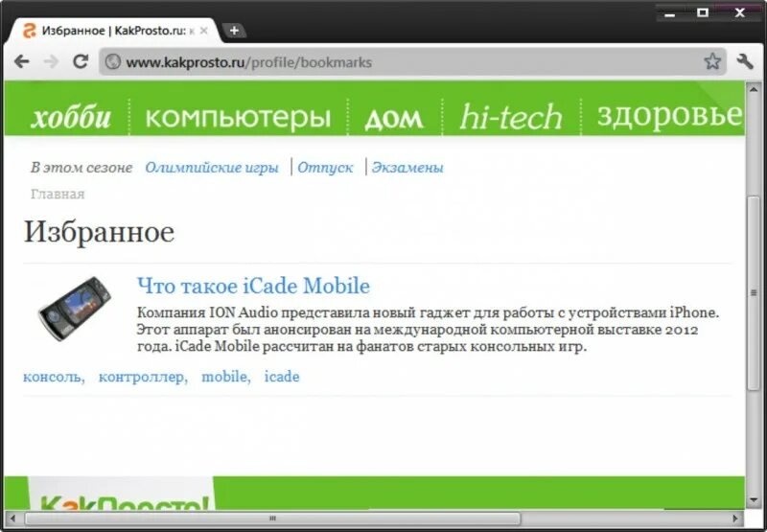Close the browser window
Viewport: 767px width, 532px height.
tap(740, 13)
